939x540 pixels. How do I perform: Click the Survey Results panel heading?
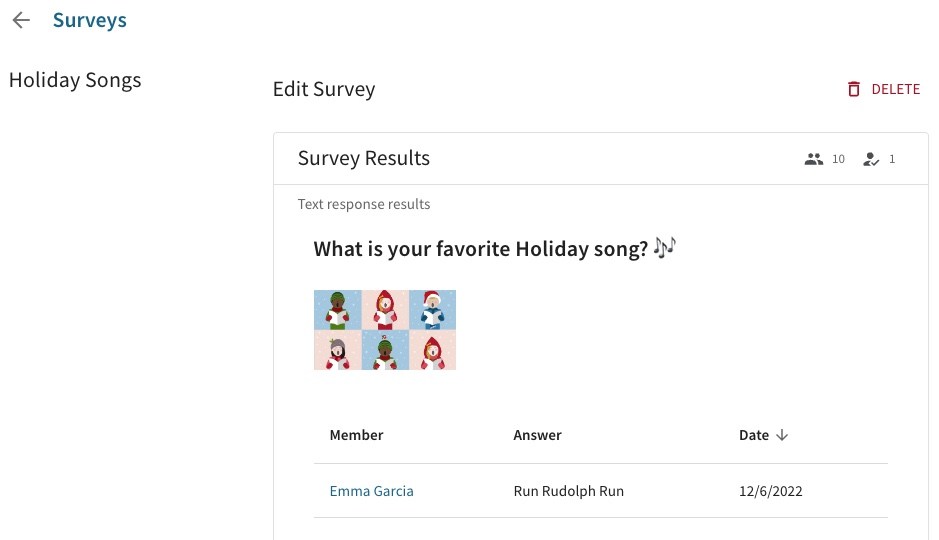(x=364, y=158)
